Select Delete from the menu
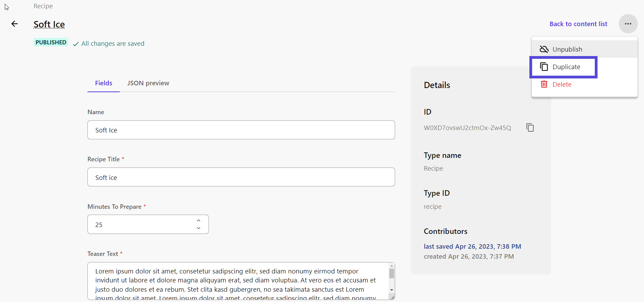 pos(562,84)
